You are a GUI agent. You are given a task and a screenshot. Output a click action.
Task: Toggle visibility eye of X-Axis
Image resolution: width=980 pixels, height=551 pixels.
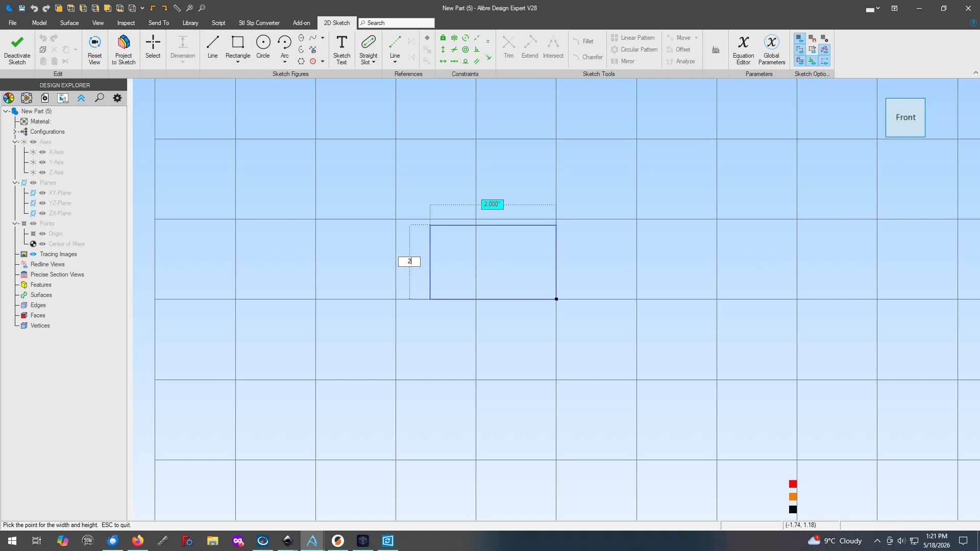pos(42,152)
